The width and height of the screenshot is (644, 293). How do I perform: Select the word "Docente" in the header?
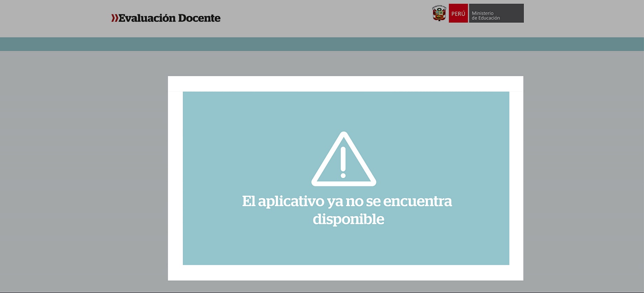tap(199, 18)
